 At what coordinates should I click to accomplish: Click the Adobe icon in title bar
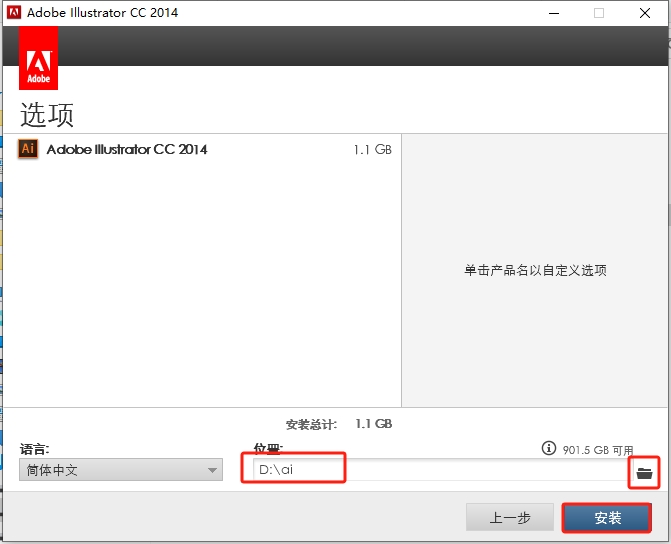pyautogui.click(x=14, y=12)
